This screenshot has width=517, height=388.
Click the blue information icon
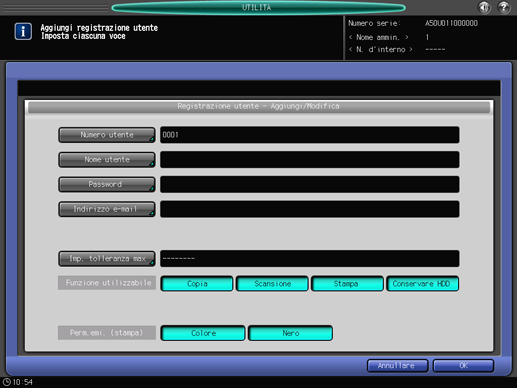[23, 31]
